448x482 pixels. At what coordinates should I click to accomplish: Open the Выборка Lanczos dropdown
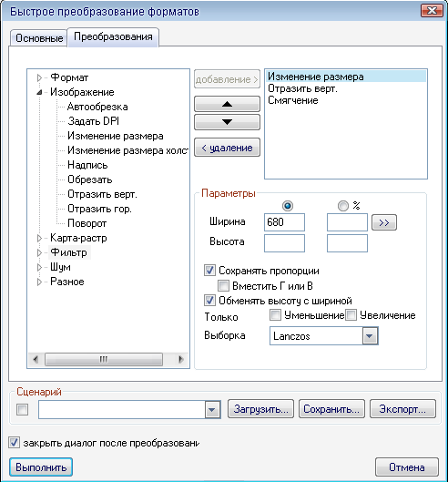(x=370, y=336)
